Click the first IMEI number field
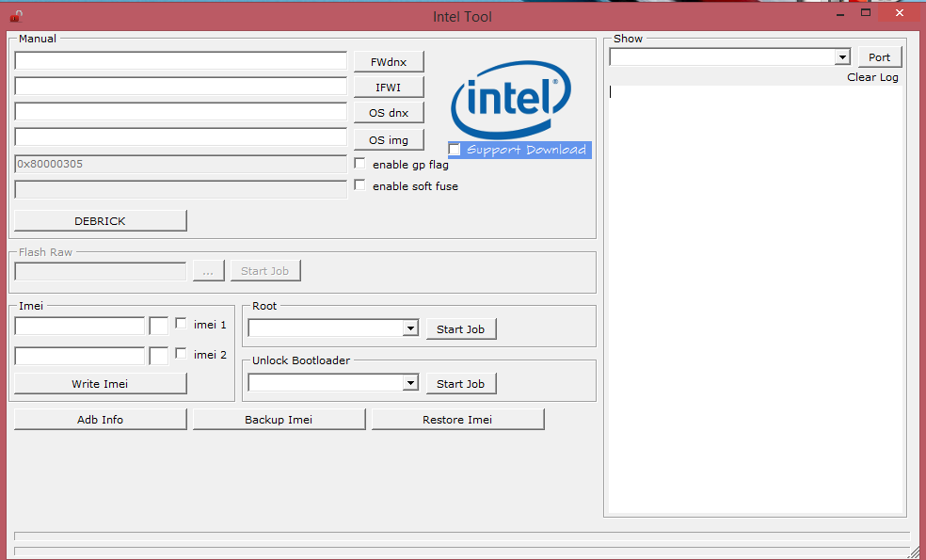This screenshot has width=926, height=560. (80, 326)
